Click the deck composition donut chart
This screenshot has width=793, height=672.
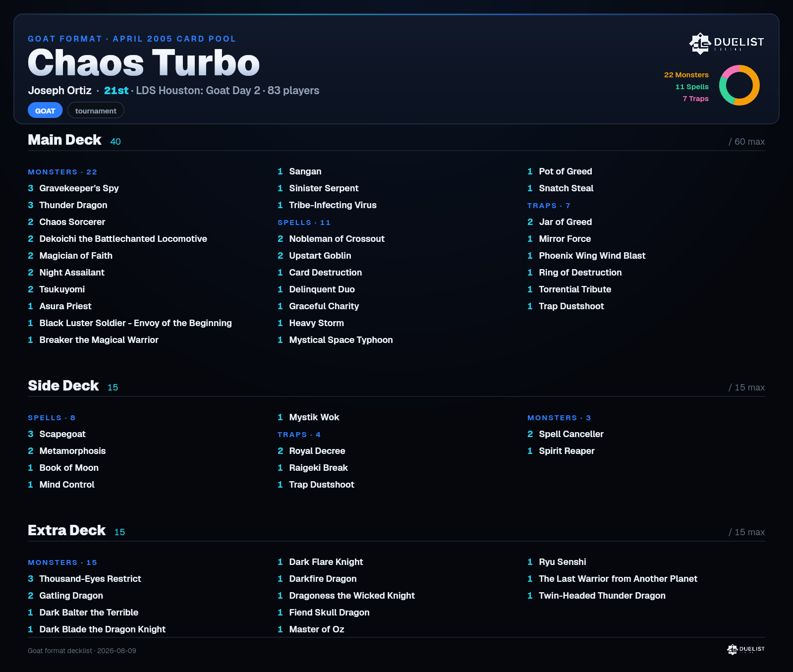pos(739,85)
